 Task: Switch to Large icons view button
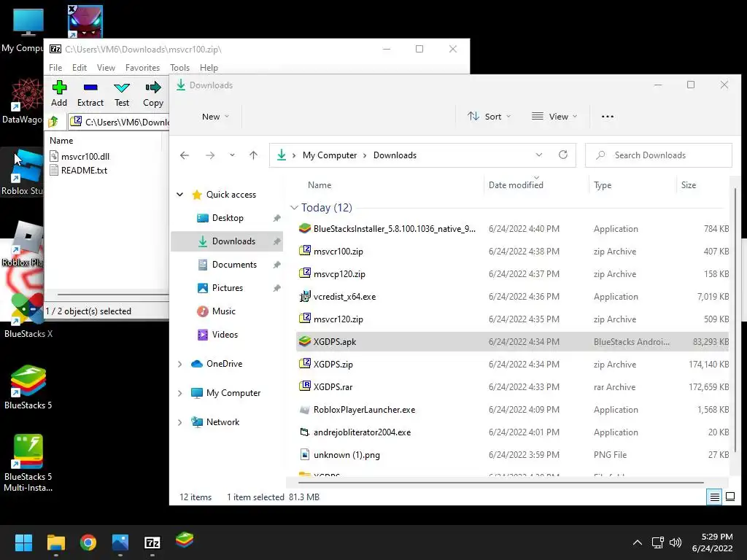(730, 497)
